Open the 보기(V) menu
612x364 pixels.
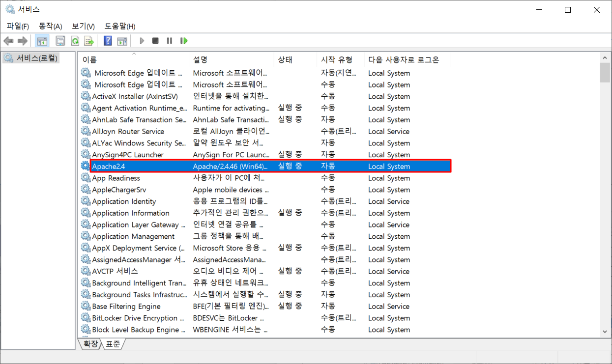click(83, 26)
